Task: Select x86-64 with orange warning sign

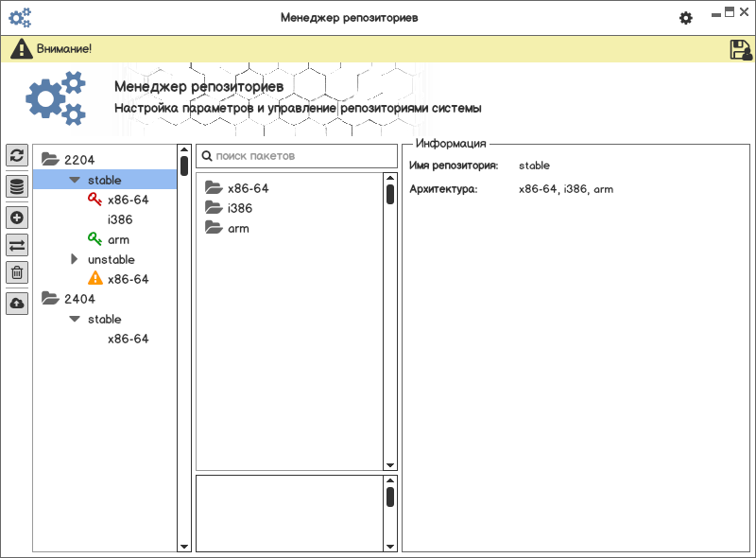Action: (x=128, y=279)
